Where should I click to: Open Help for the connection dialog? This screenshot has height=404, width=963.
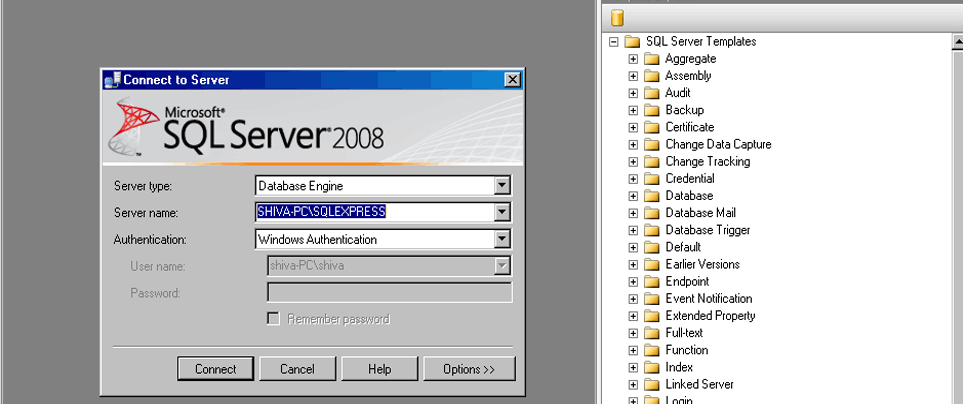tap(380, 369)
